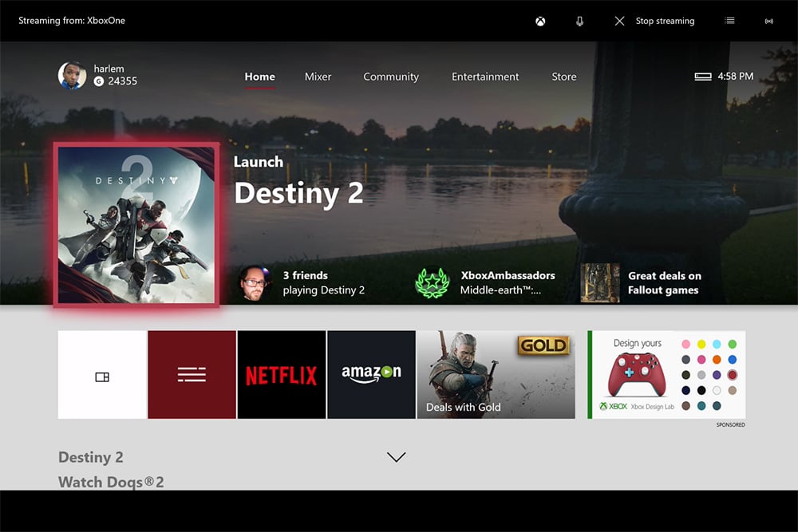Pick the orange color dot in Design Lab ad
798x532 pixels.
(717, 360)
